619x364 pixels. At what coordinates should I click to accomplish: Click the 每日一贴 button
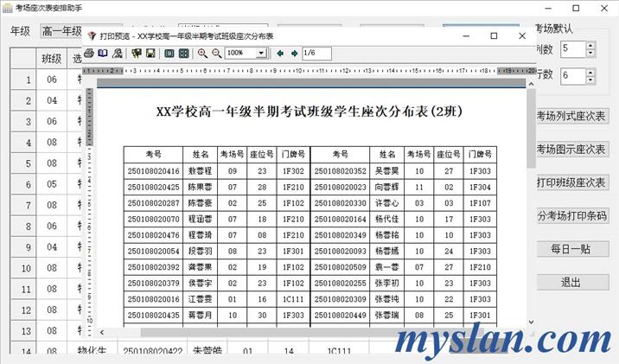[x=571, y=249]
